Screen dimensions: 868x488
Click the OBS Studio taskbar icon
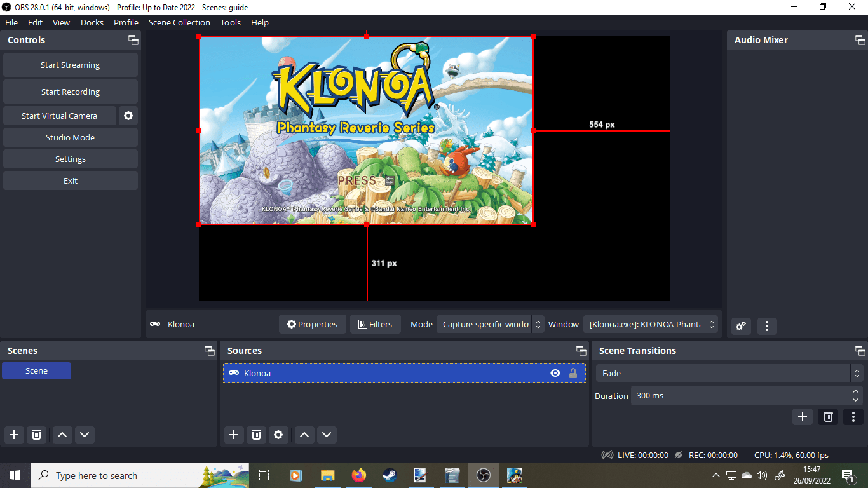coord(483,475)
